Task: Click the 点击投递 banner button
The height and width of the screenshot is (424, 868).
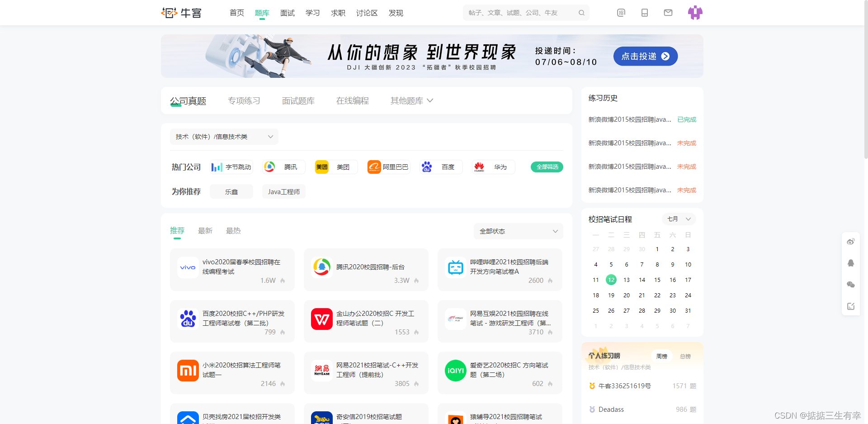Action: [x=646, y=56]
